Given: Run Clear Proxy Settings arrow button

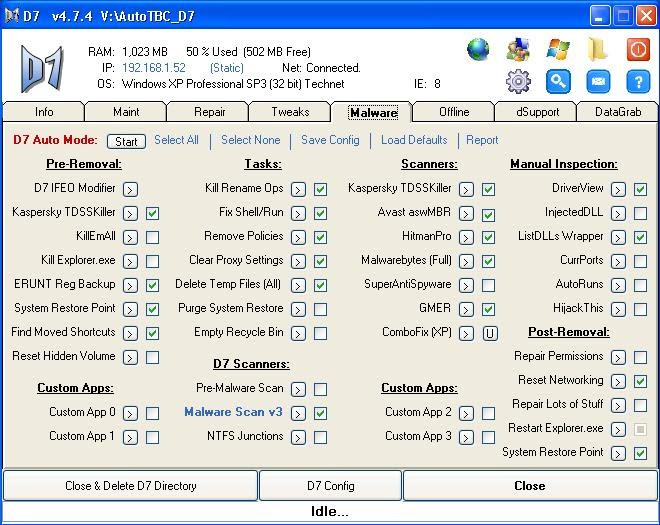Looking at the screenshot, I should (x=298, y=261).
